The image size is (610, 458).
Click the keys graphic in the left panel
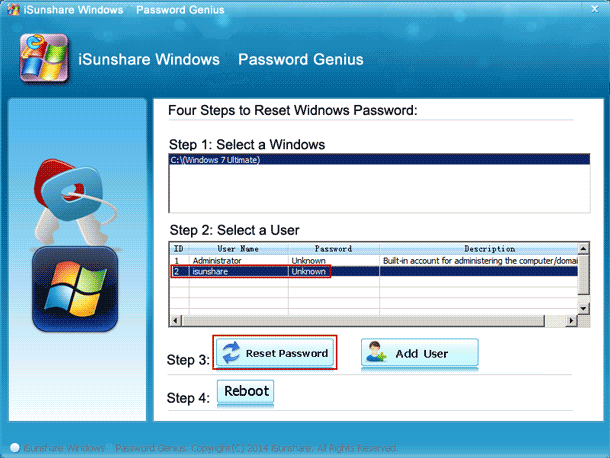click(x=74, y=200)
